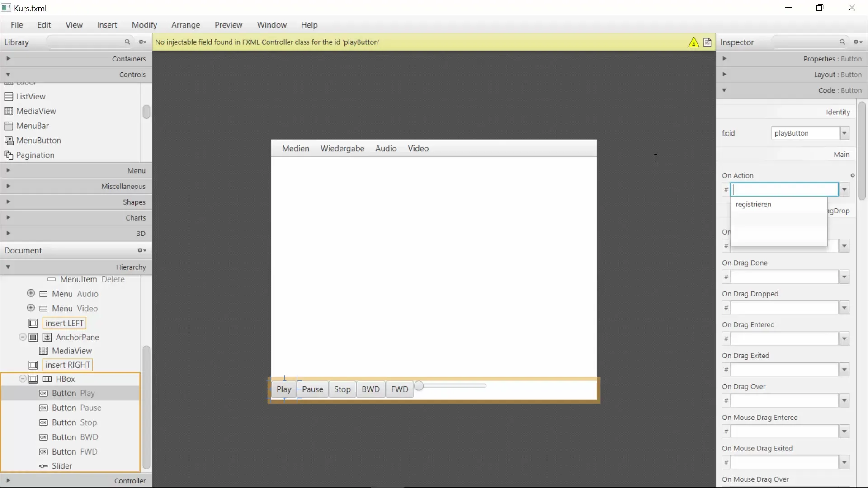Click the Button BWD icon in Hierarchy
Image resolution: width=868 pixels, height=488 pixels.
coord(43,437)
